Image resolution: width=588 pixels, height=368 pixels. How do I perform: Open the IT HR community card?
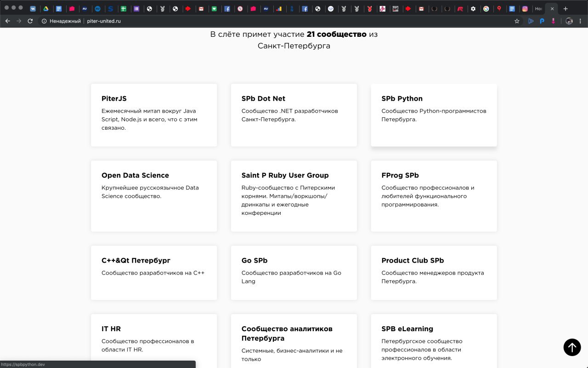pos(154,341)
